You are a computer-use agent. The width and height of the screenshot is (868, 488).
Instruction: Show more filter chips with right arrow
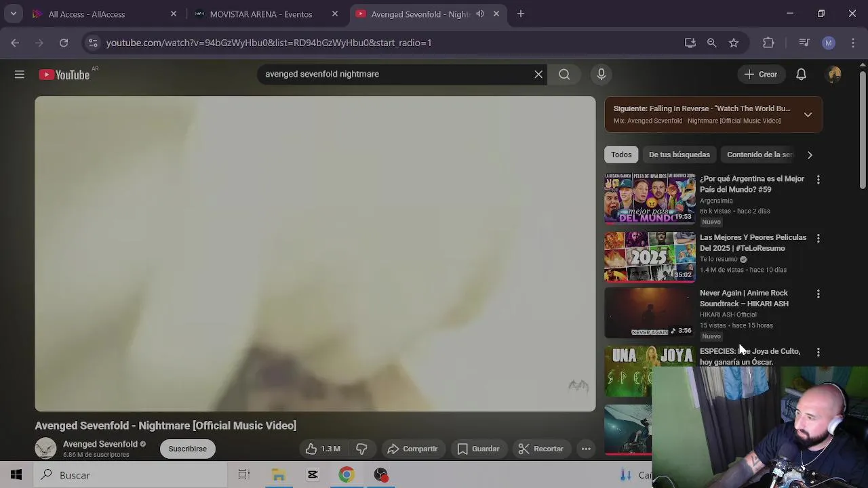(x=810, y=155)
